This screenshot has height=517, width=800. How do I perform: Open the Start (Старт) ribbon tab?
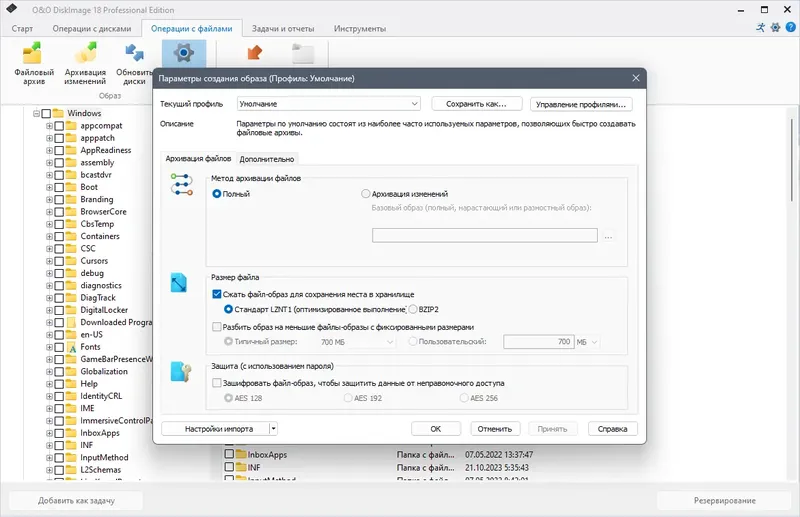click(22, 29)
